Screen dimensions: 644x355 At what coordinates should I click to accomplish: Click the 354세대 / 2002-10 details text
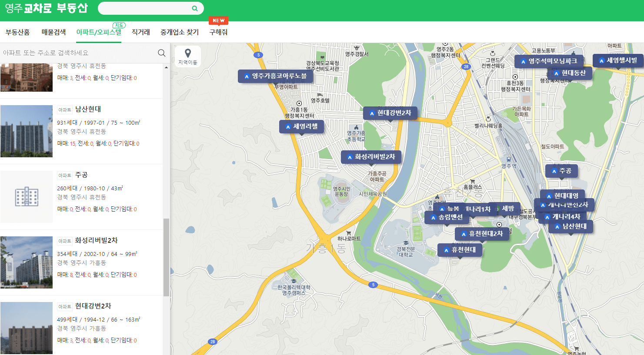(x=97, y=254)
